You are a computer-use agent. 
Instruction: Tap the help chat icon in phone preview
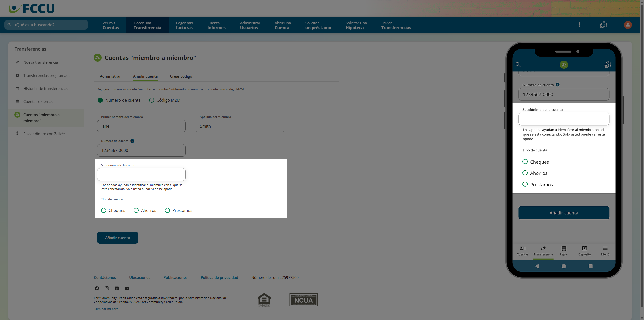[608, 65]
